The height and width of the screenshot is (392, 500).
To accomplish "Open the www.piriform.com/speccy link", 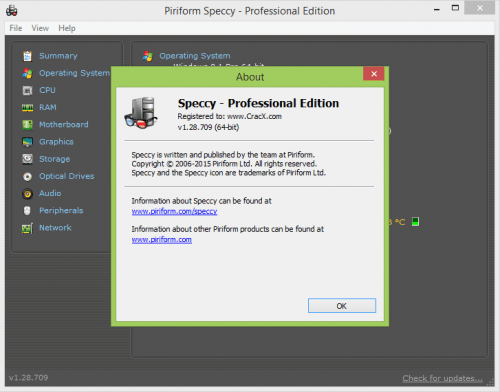I will coord(174,212).
